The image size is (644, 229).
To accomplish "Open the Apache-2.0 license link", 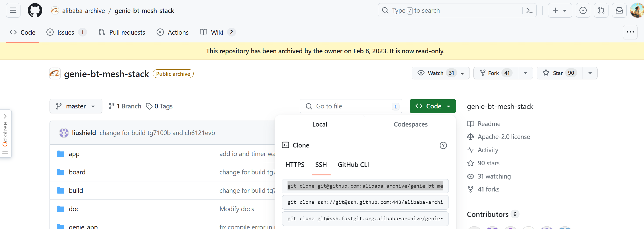I will click(503, 137).
